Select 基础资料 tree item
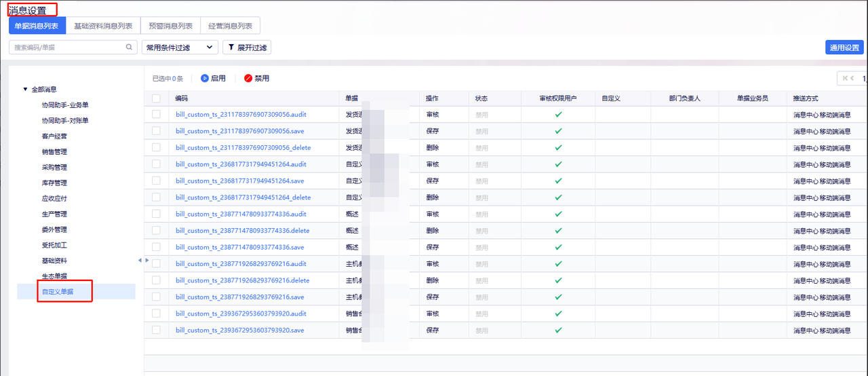Image resolution: width=868 pixels, height=376 pixels. pos(54,261)
